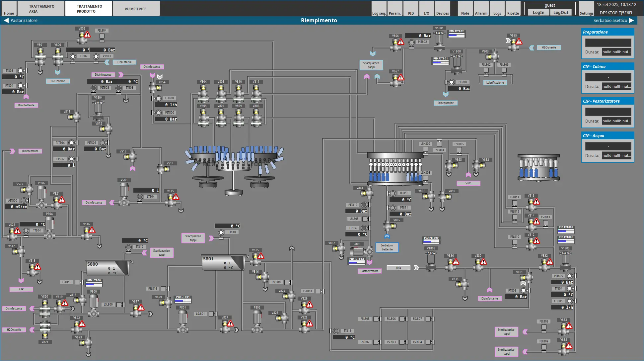Open the Riempitrice tab
The width and height of the screenshot is (644, 361).
tap(136, 9)
